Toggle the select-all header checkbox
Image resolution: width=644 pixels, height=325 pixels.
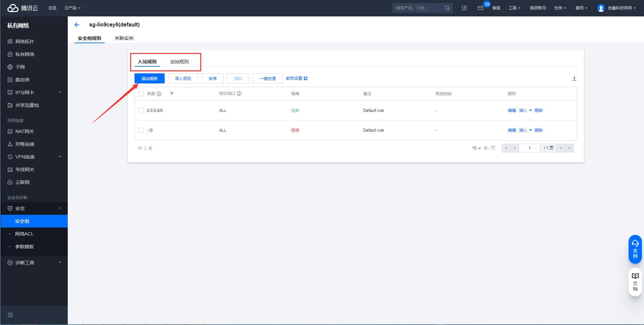[x=141, y=94]
